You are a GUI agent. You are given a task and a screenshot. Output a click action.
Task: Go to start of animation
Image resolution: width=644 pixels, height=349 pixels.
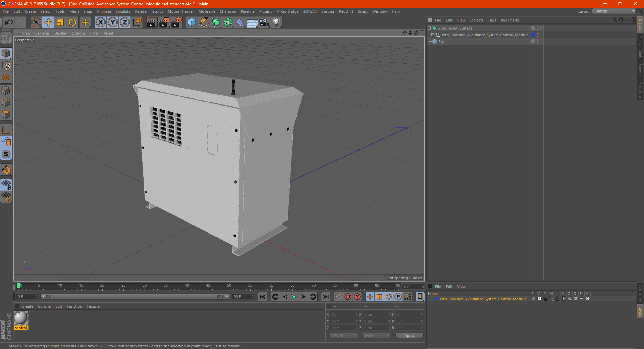click(x=263, y=297)
